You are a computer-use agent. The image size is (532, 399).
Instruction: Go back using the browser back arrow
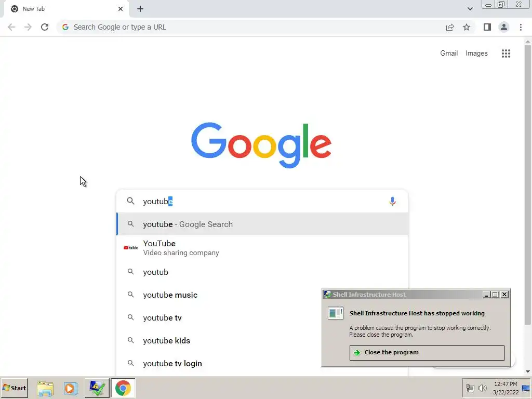pos(11,27)
